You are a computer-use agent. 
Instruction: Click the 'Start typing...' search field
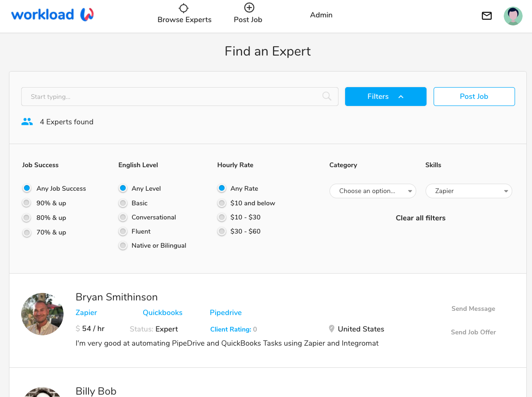pyautogui.click(x=179, y=97)
